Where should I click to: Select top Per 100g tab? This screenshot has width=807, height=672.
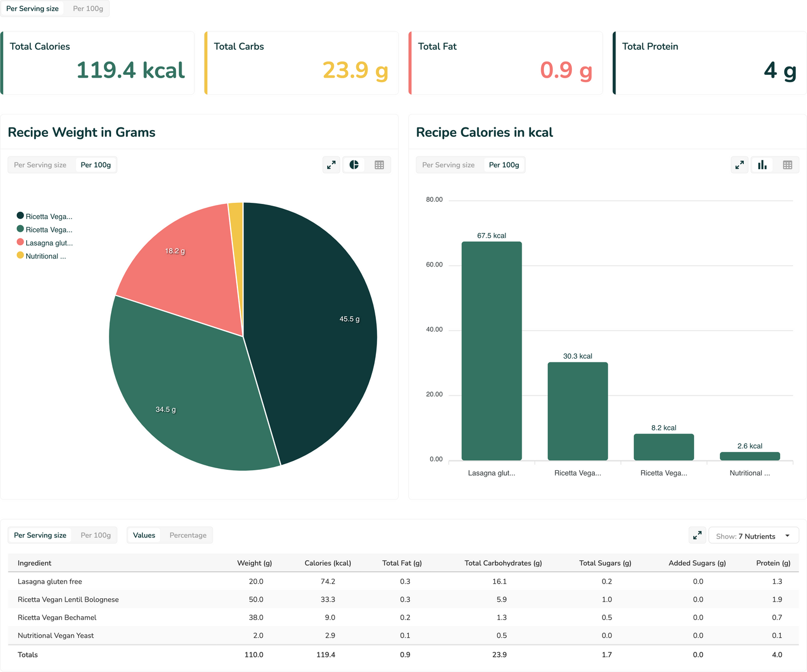point(88,8)
